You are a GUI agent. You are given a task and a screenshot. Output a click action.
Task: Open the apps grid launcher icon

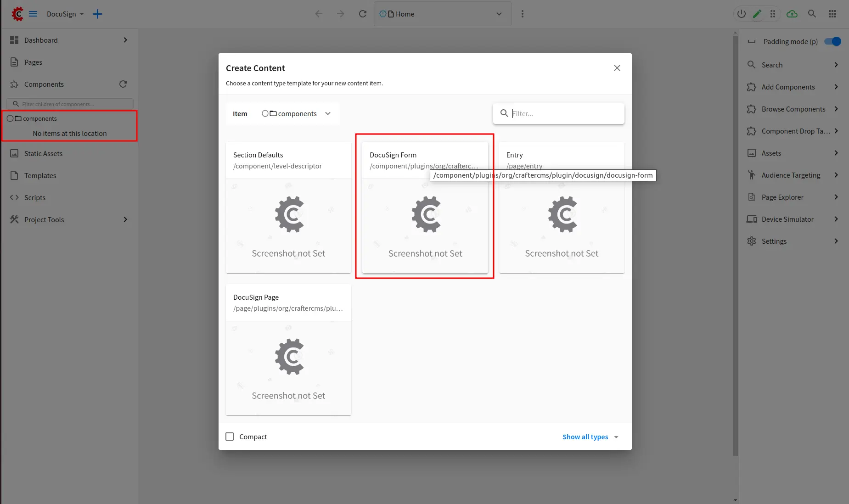tap(832, 14)
